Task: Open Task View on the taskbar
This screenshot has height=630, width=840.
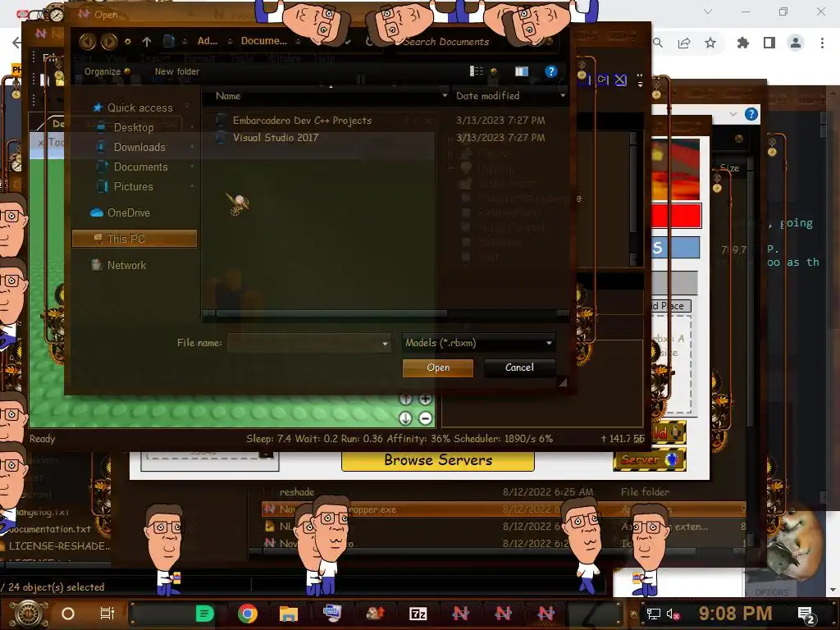Action: point(107,614)
